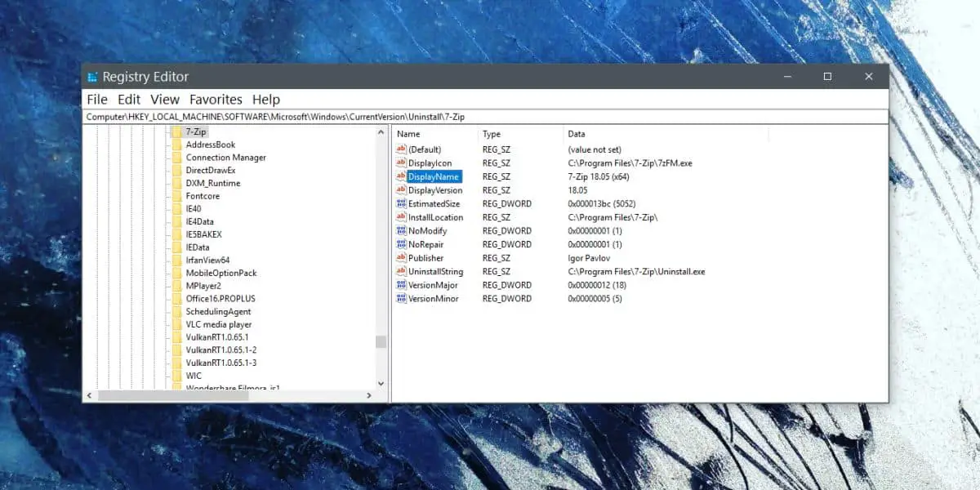Click the data '0x00000005 (5)'
Screen dimensions: 980x490
[x=595, y=299]
